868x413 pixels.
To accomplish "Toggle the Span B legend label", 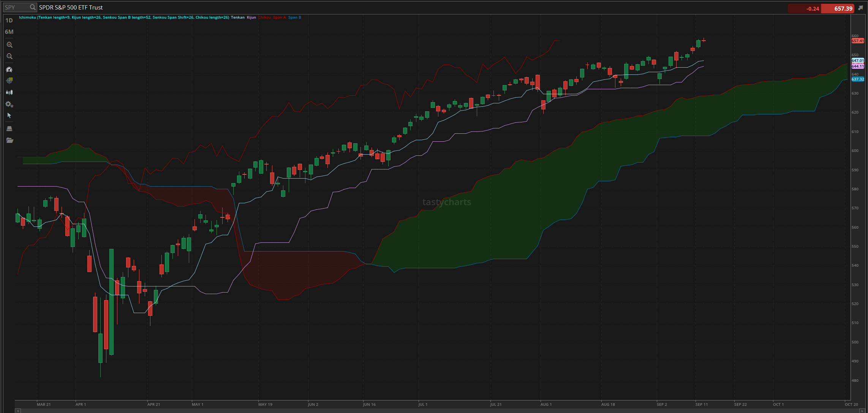I will point(294,17).
